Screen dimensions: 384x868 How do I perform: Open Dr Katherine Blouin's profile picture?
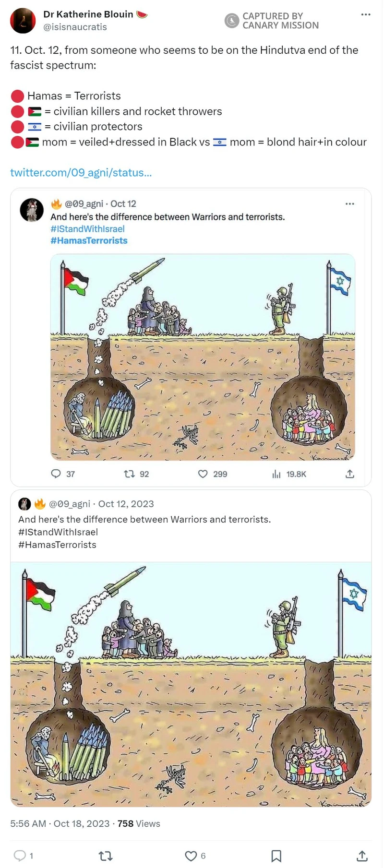click(23, 21)
